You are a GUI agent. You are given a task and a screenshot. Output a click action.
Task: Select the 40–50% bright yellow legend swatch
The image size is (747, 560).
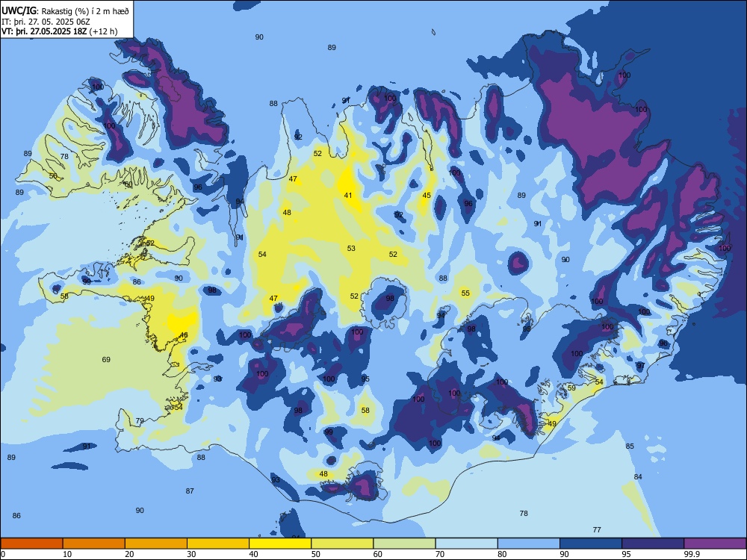click(x=280, y=544)
